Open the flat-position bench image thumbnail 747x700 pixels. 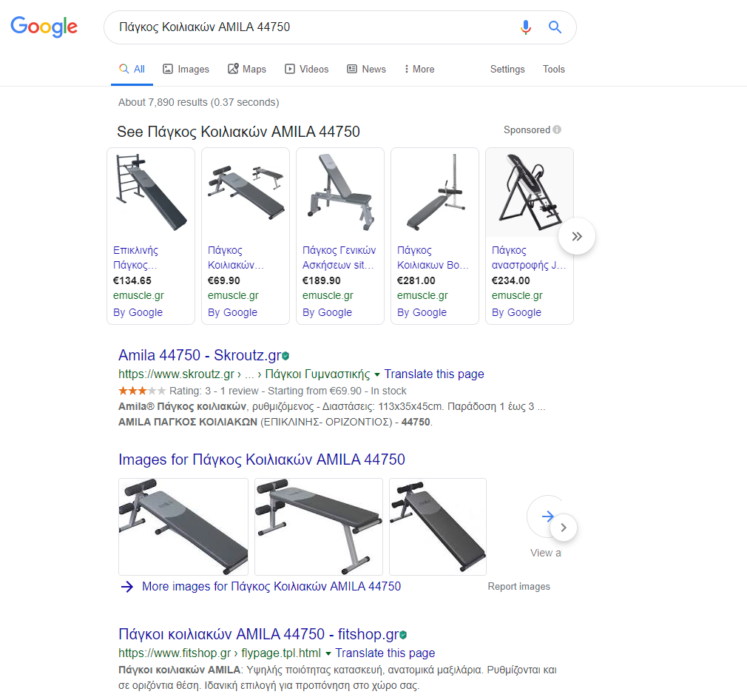click(319, 527)
